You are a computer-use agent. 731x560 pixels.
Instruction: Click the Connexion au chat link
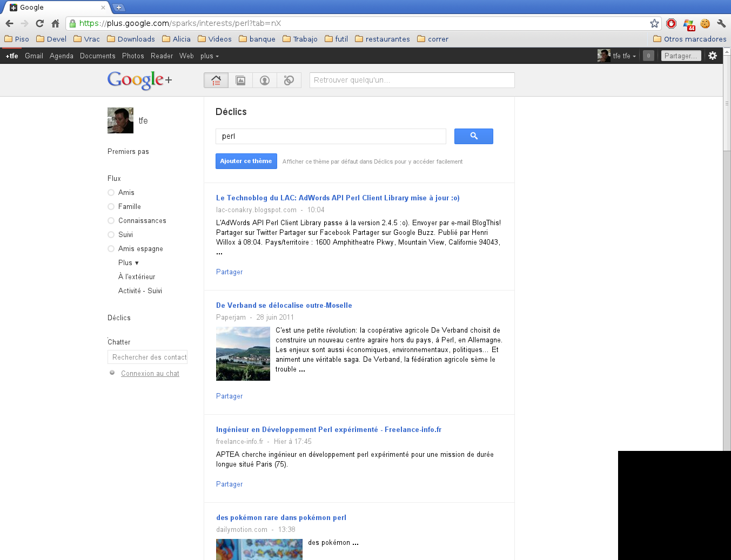pos(150,374)
